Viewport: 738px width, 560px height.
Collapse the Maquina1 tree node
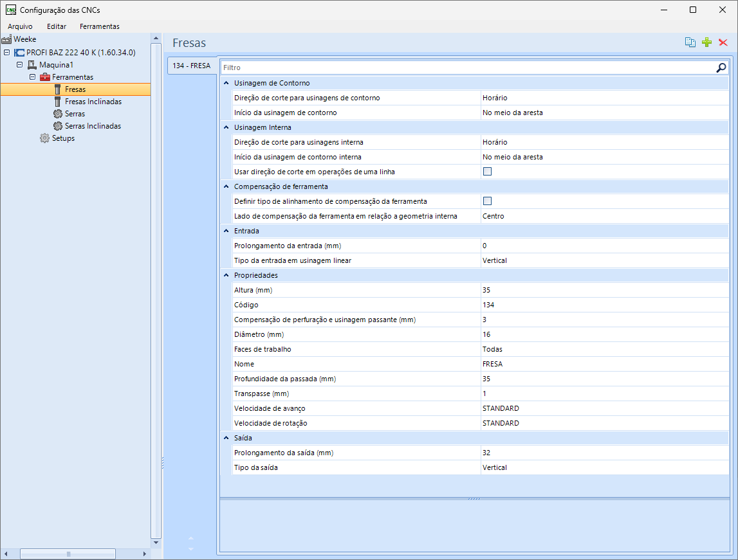point(19,65)
